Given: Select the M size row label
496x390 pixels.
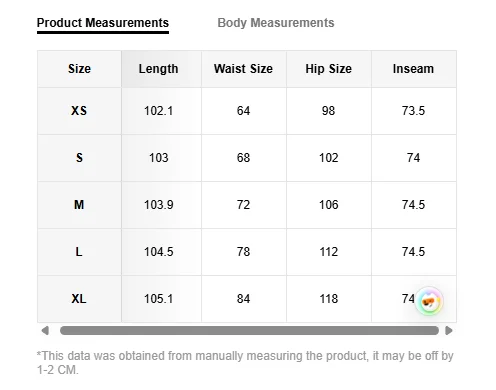Looking at the screenshot, I should (x=79, y=205).
